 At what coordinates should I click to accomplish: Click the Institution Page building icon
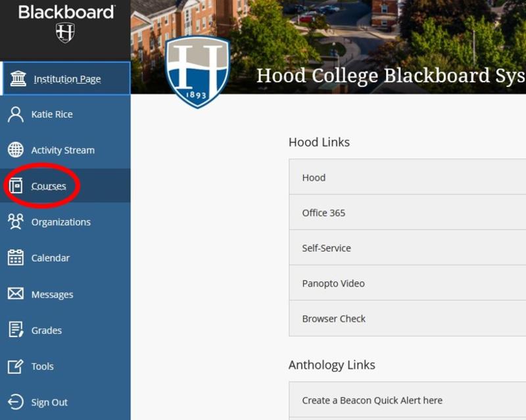(18, 79)
